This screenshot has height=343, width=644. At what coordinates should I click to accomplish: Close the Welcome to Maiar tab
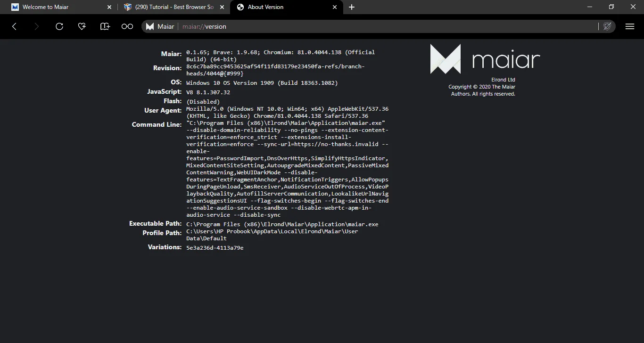click(109, 7)
